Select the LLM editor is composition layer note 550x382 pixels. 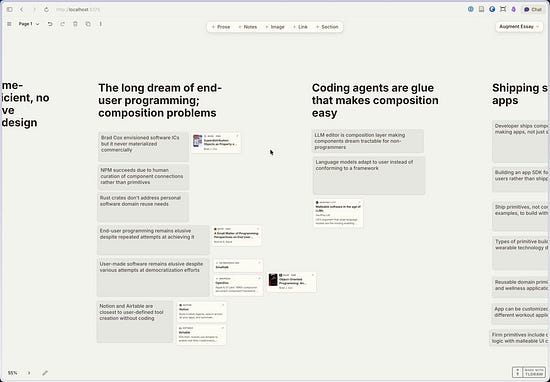pos(368,141)
